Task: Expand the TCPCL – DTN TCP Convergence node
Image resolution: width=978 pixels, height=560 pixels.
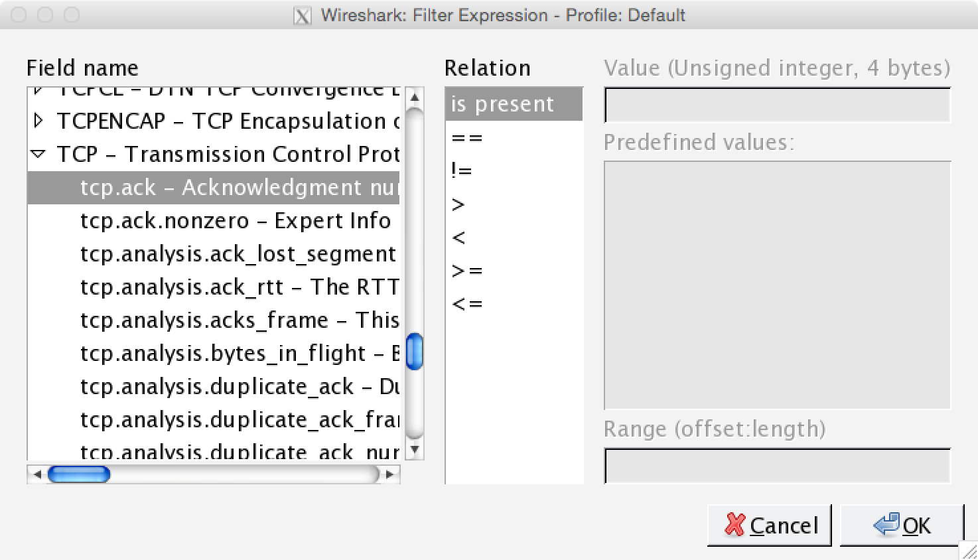Action: click(38, 91)
